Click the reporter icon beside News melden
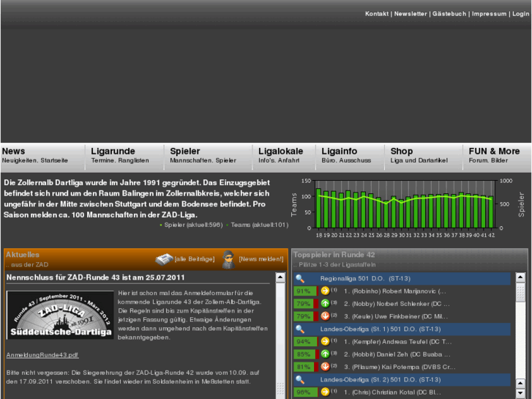Screen dimensions: 532x399 [x=228, y=259]
